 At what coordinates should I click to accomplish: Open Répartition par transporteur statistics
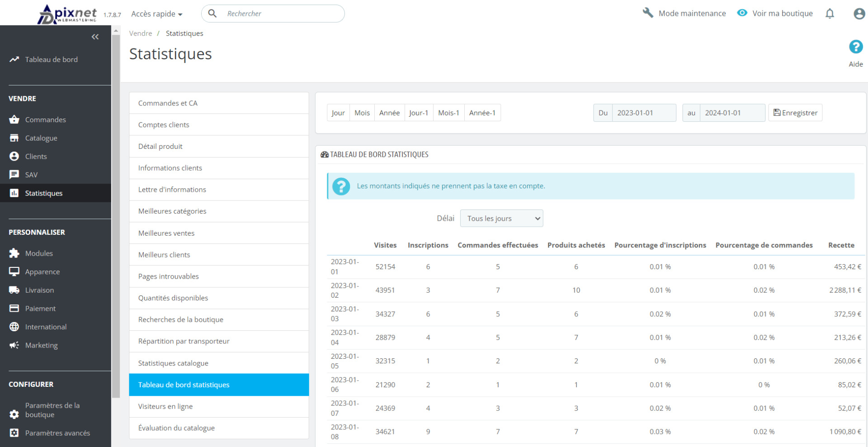219,341
